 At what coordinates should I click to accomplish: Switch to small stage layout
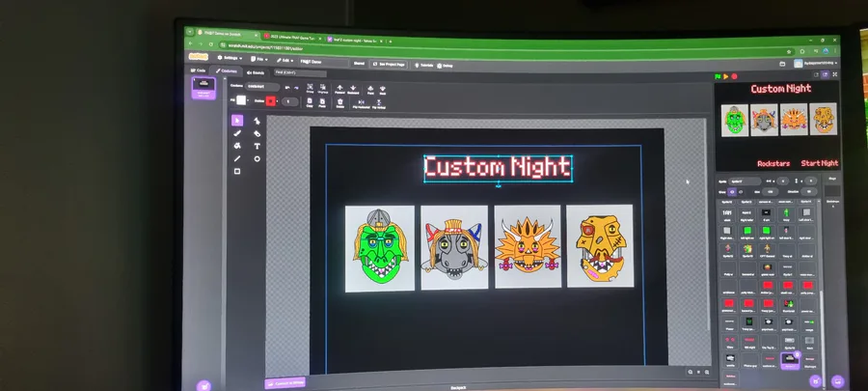click(x=815, y=74)
